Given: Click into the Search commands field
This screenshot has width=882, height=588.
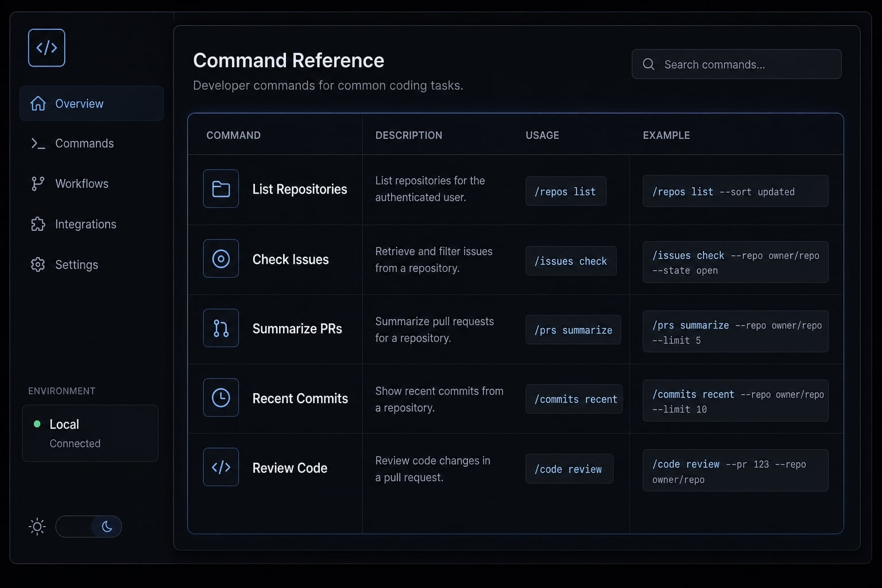Looking at the screenshot, I should pos(737,64).
